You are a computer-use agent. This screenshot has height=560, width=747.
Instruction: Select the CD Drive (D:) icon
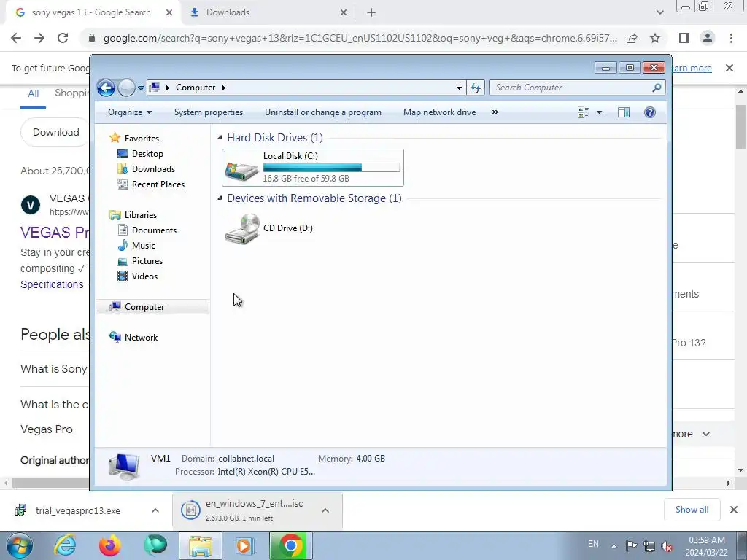[242, 228]
